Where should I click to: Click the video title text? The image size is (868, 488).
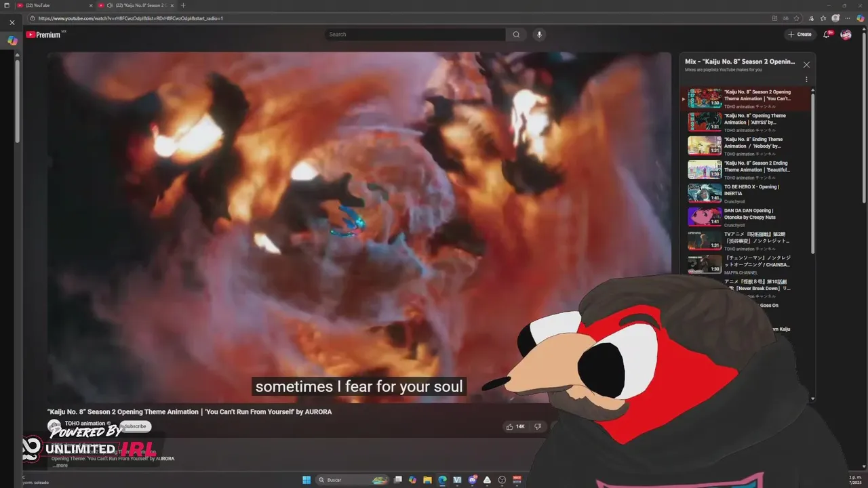189,411
